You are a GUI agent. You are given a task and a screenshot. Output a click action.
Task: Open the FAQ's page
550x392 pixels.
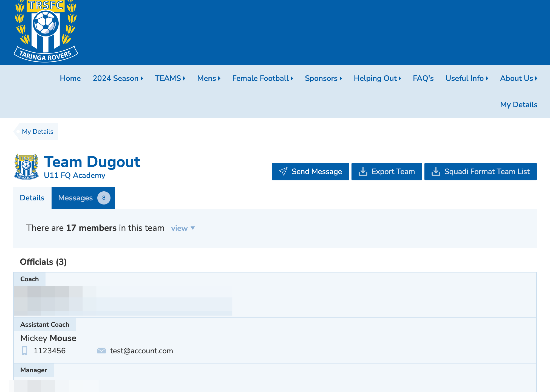423,78
